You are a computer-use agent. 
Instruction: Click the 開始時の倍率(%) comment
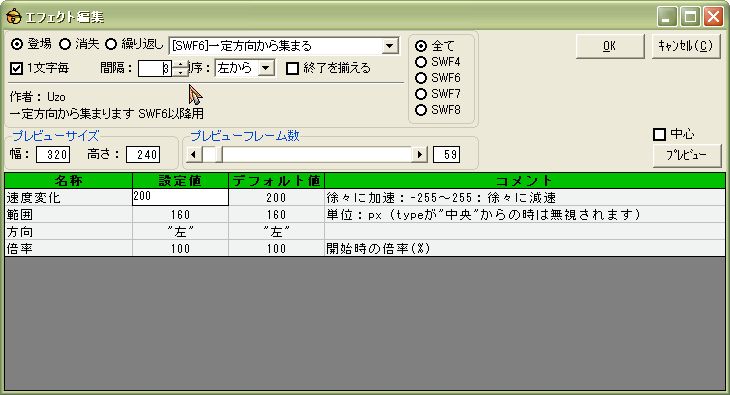(x=378, y=249)
